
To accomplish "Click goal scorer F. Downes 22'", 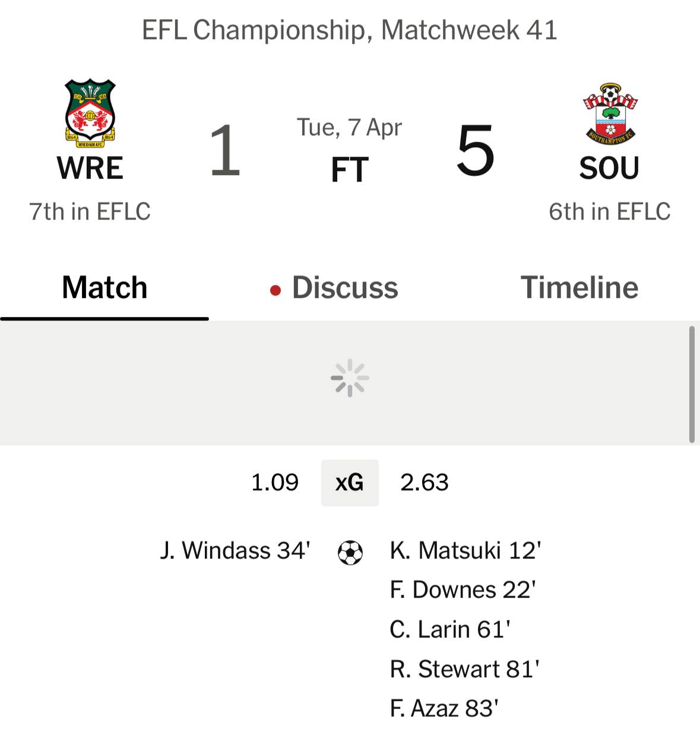I will tap(463, 590).
